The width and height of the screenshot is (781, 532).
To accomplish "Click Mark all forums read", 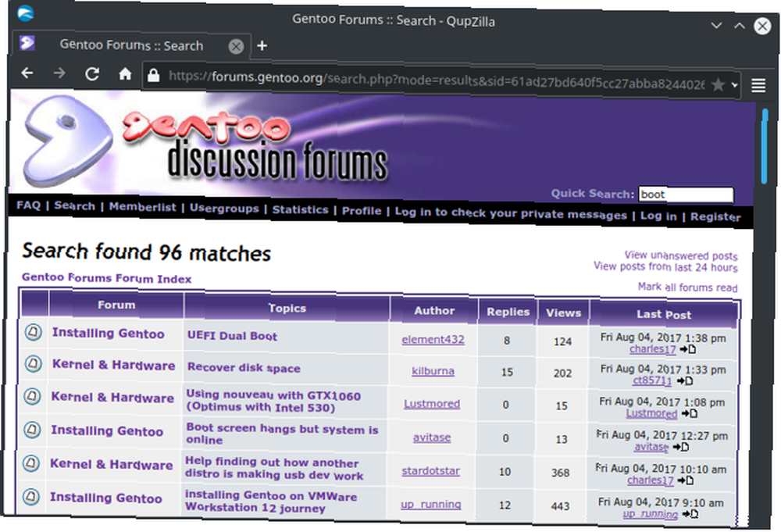I will tap(688, 287).
